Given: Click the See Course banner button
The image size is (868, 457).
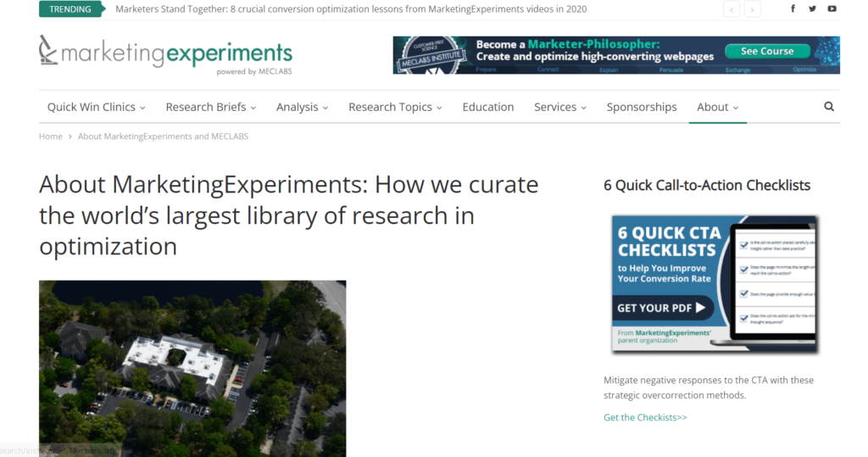Looking at the screenshot, I should 767,51.
